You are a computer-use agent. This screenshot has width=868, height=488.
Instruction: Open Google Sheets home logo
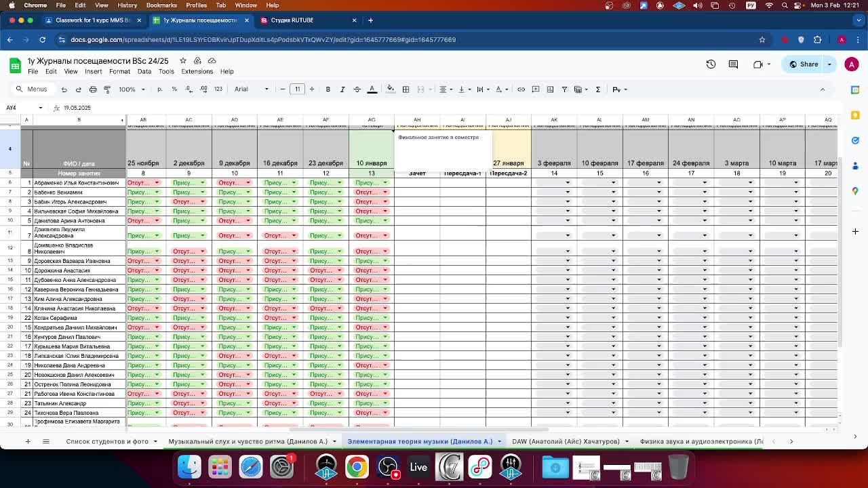pyautogui.click(x=15, y=65)
